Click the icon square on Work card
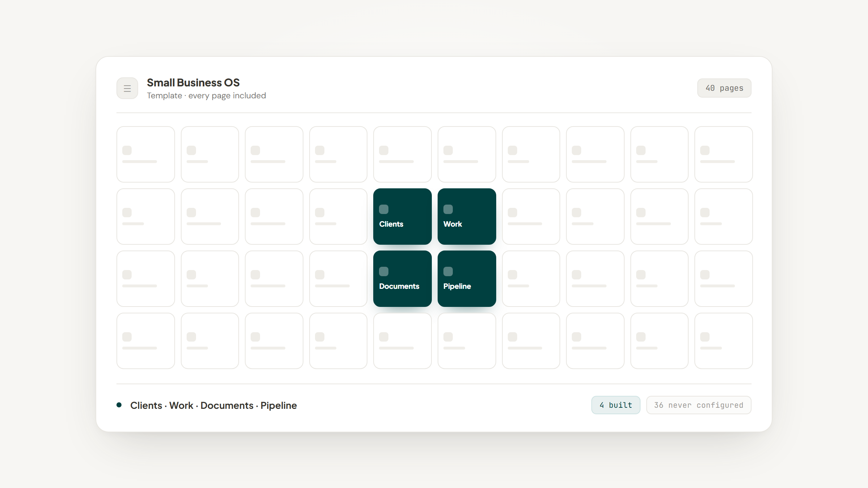This screenshot has height=488, width=868. click(x=448, y=209)
